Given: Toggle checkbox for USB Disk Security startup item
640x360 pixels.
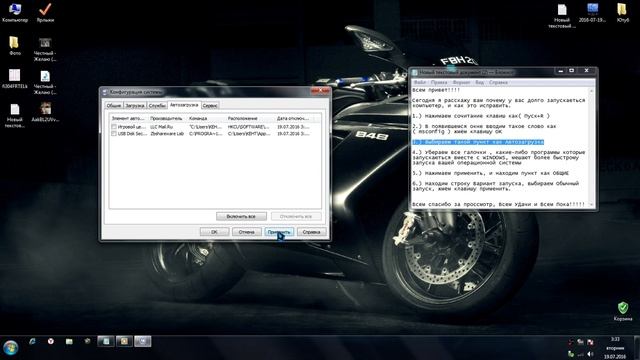Looking at the screenshot, I should [x=114, y=133].
